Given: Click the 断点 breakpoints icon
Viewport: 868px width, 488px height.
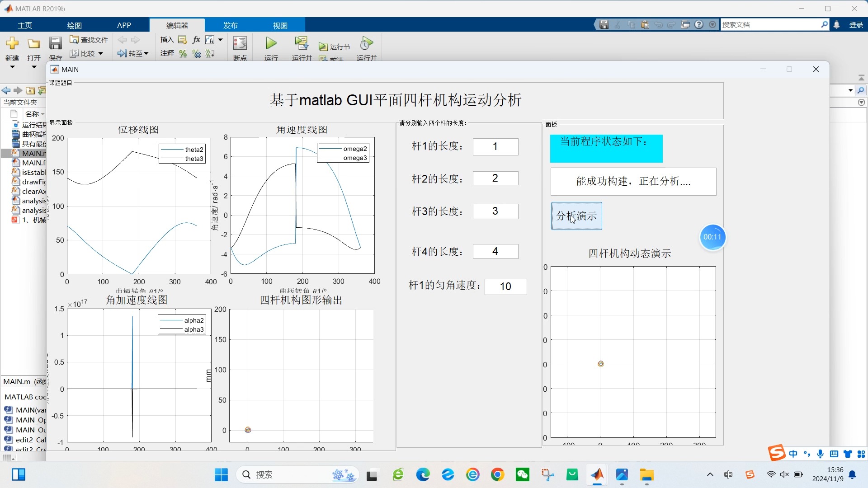Looking at the screenshot, I should coord(240,44).
